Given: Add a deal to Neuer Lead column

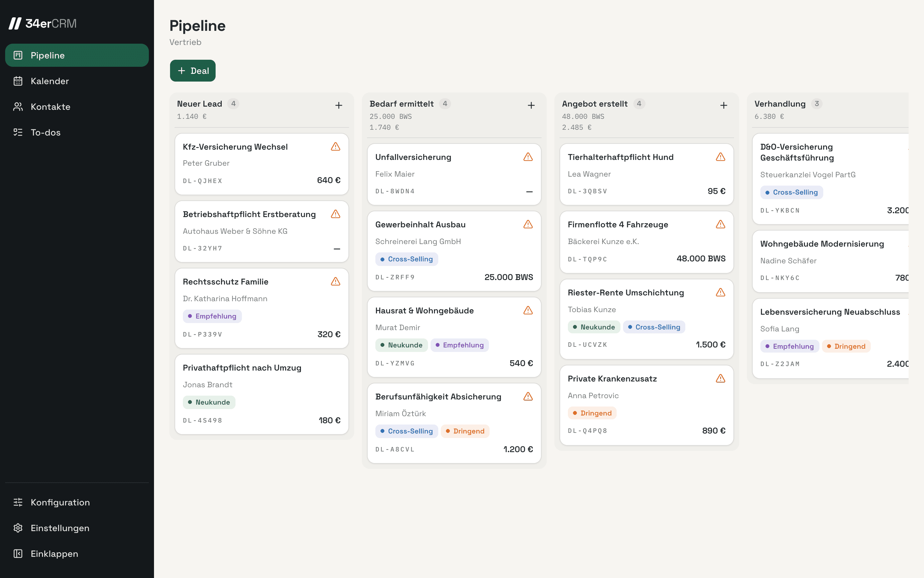Looking at the screenshot, I should tap(339, 106).
